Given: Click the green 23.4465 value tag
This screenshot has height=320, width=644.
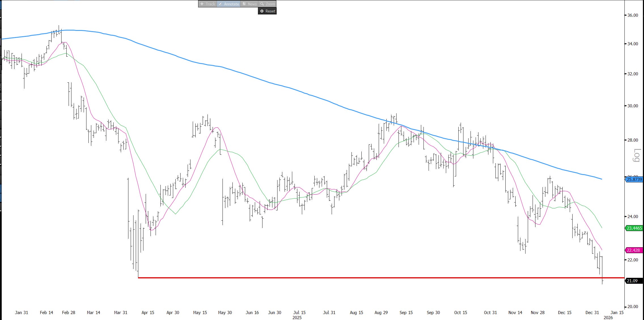Looking at the screenshot, I should pyautogui.click(x=634, y=228).
